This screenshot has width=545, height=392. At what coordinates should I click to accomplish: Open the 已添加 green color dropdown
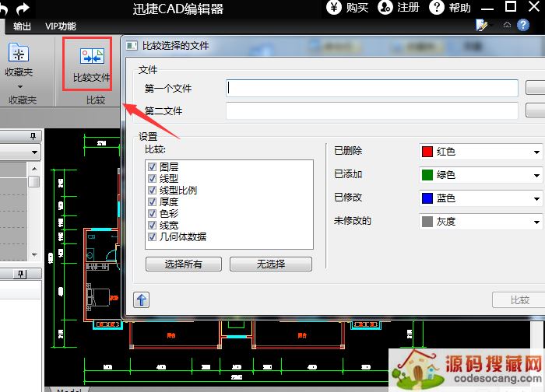click(x=536, y=176)
